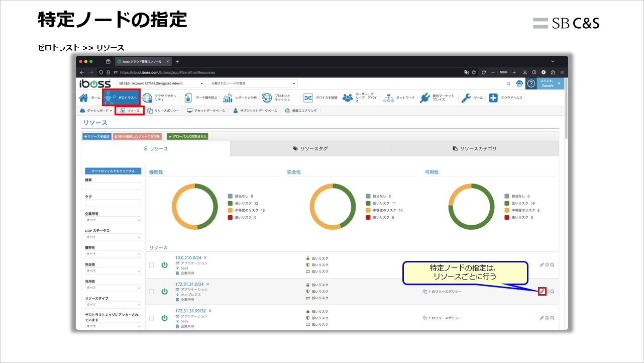
Task: Click the リソースを追加 button
Action: (97, 136)
